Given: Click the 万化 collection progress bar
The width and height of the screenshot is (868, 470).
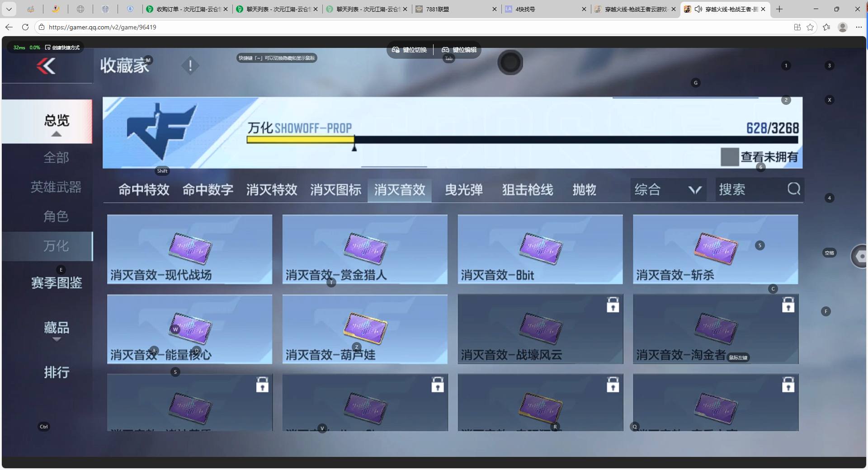Looking at the screenshot, I should click(x=522, y=140).
